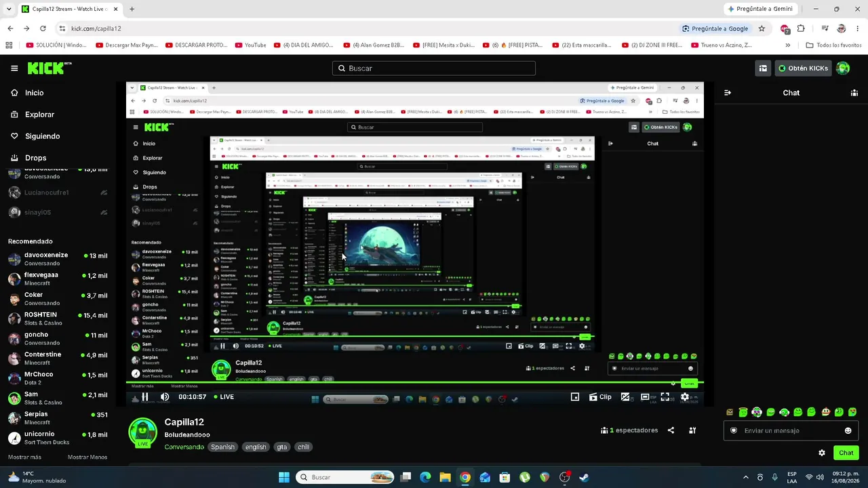Collapse the chat panel with the arrow icon
Screen dimensions: 868x488
point(728,93)
